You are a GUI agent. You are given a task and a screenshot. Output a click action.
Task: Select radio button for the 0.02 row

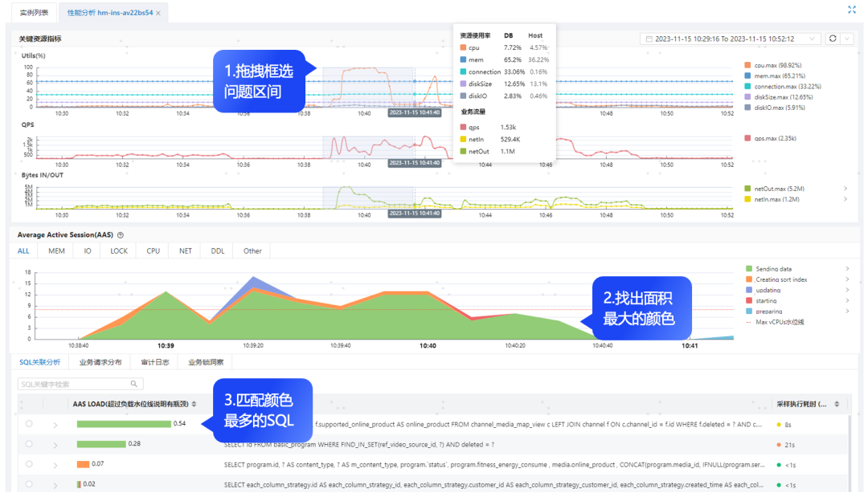[29, 483]
